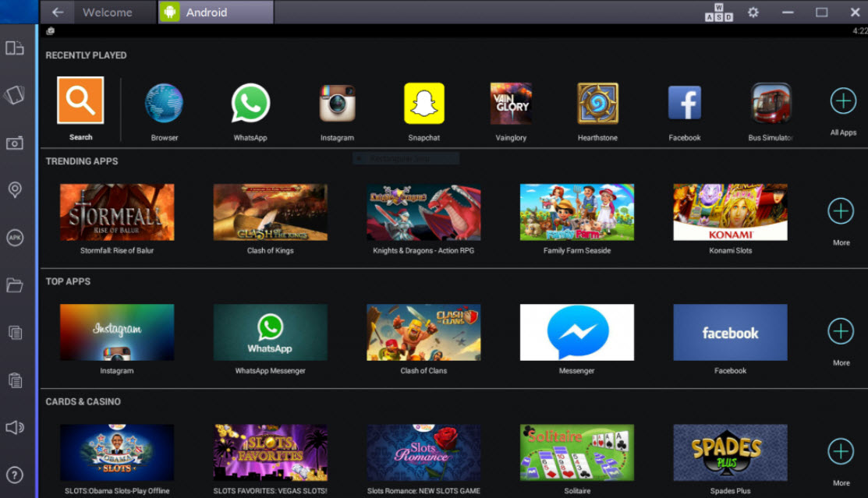This screenshot has width=868, height=498.
Task: Open help with the question mark icon
Action: pos(15,475)
